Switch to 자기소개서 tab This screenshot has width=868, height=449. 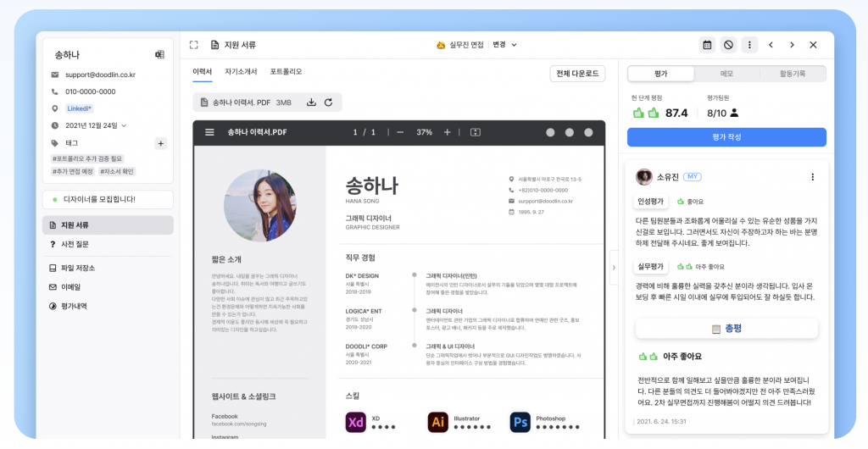(241, 72)
